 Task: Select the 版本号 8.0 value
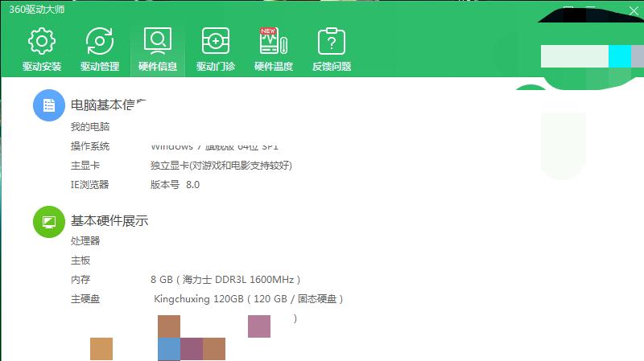(175, 185)
